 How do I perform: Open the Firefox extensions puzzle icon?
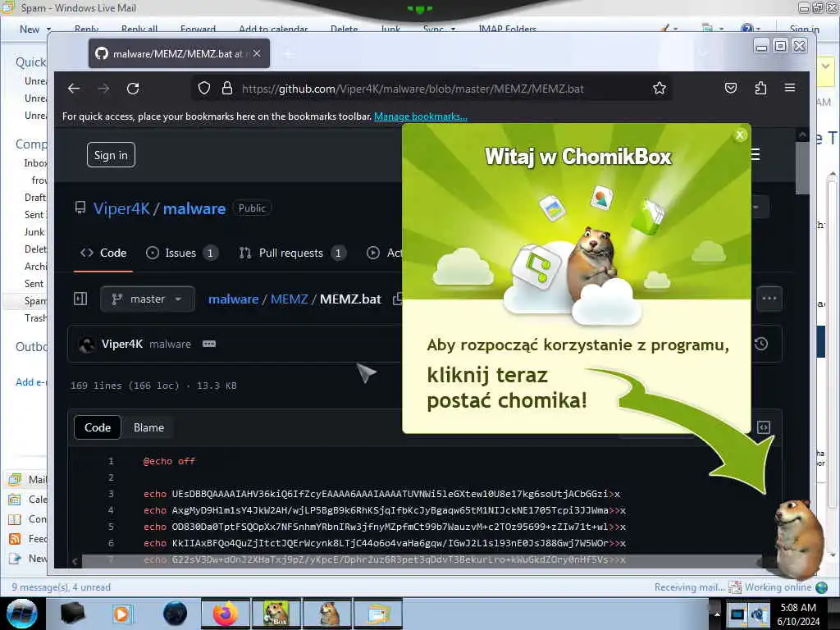click(x=760, y=88)
